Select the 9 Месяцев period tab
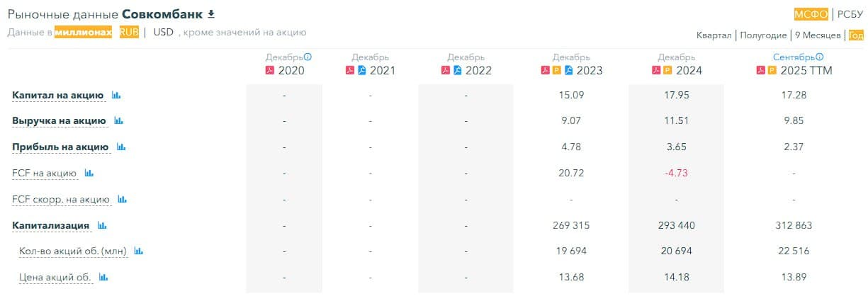The width and height of the screenshot is (868, 301). coord(818,35)
